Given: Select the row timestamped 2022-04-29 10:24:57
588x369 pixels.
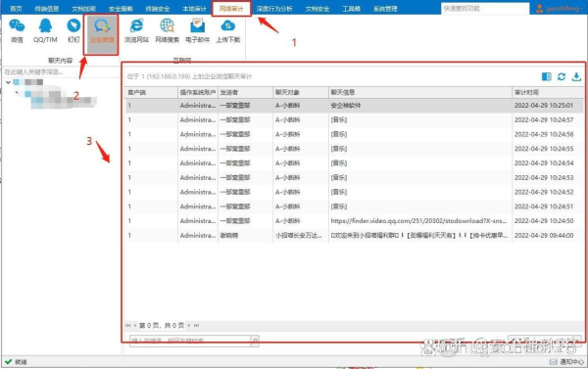Looking at the screenshot, I should 355,119.
